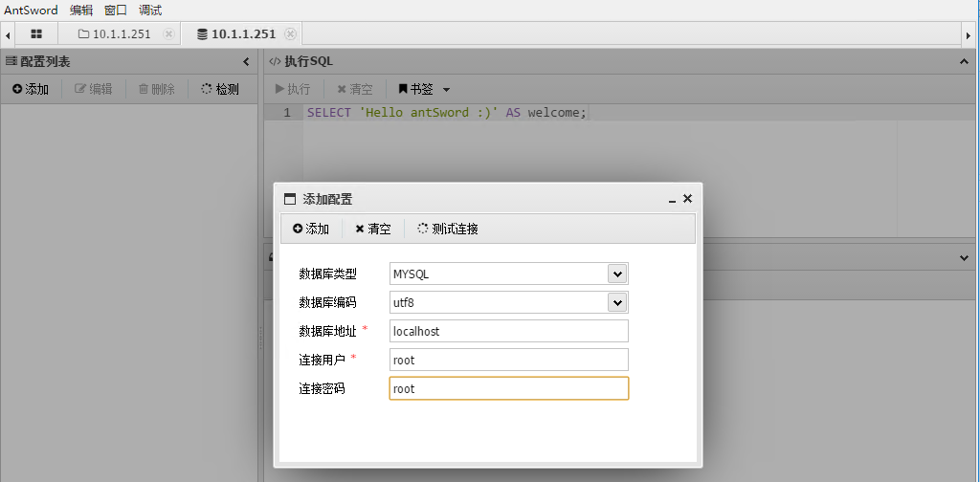Close the 10.1.1.251 database tab

290,33
